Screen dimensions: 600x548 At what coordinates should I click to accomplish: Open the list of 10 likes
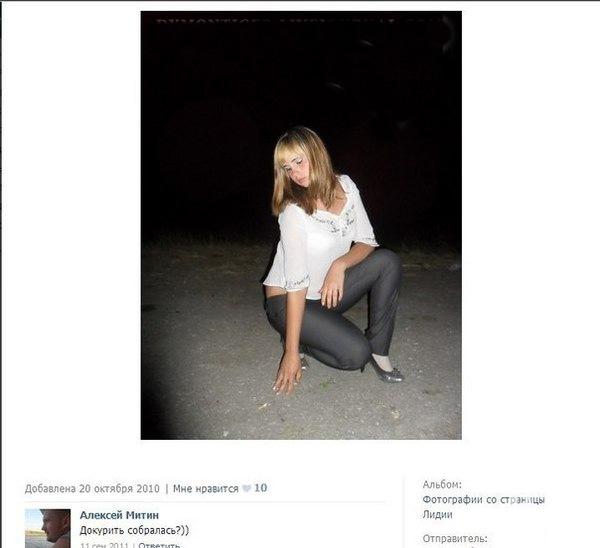261,488
